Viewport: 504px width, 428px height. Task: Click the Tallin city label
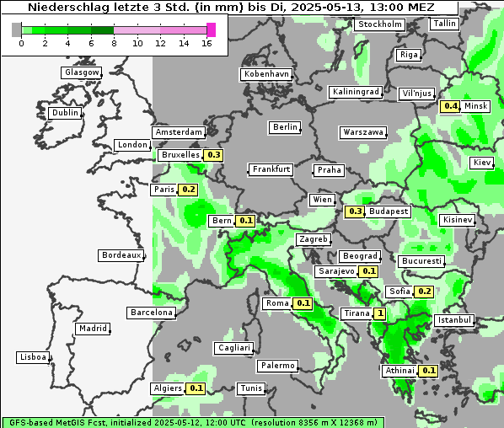click(444, 24)
